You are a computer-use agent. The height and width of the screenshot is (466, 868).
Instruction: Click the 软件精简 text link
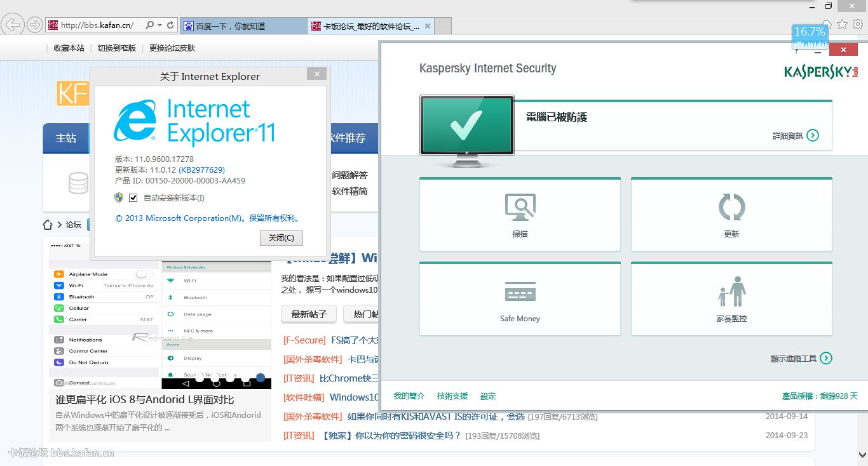349,191
